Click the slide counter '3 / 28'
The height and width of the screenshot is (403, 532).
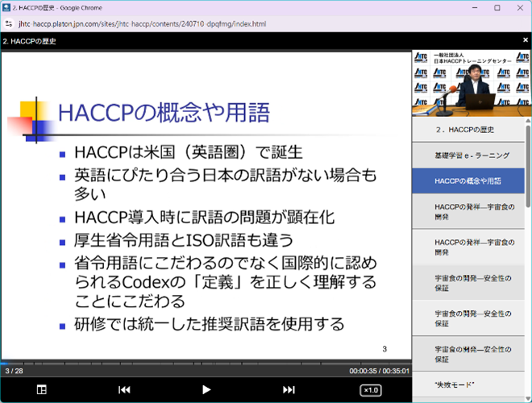click(14, 371)
